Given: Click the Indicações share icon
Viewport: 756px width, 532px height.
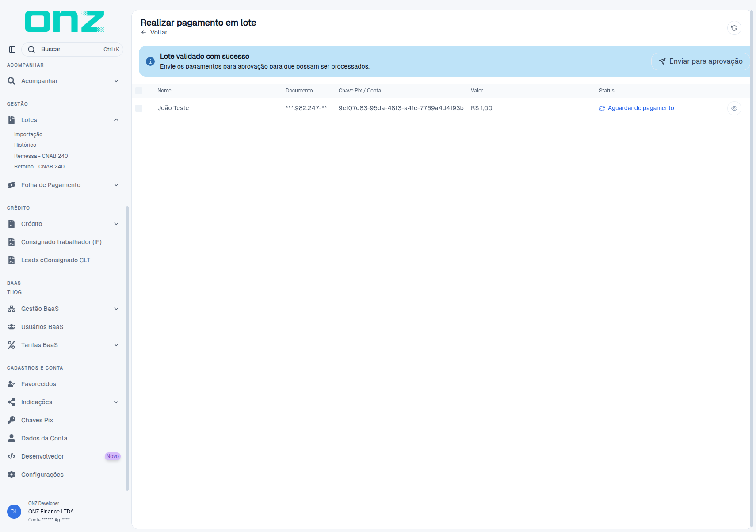Looking at the screenshot, I should pos(11,402).
